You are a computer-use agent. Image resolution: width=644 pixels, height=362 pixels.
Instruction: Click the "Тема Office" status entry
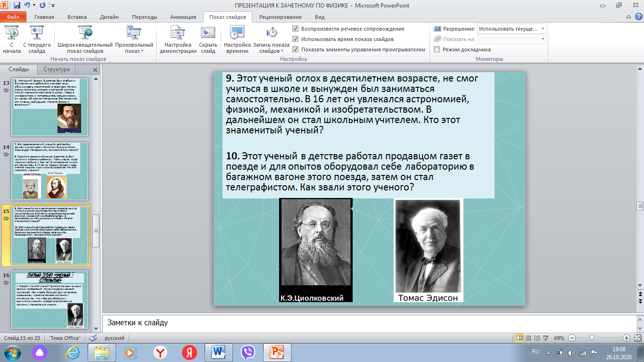tap(65, 338)
